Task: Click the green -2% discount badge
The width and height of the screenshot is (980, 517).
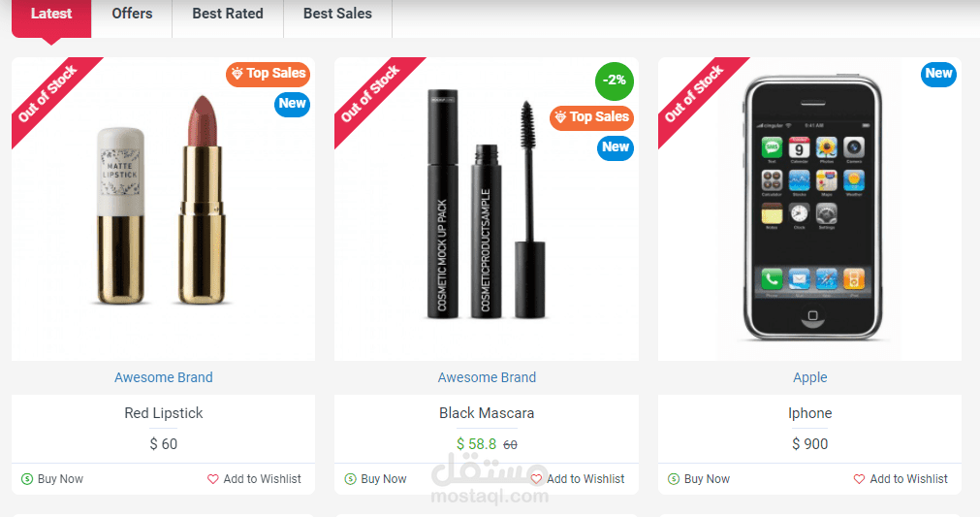Action: pos(615,81)
